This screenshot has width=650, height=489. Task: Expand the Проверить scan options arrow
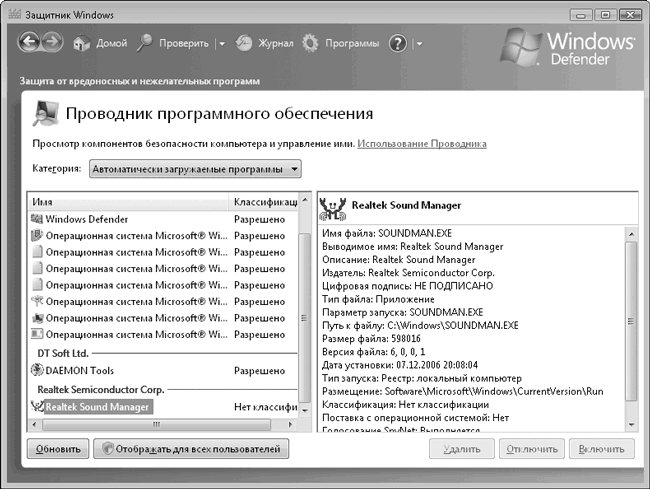click(x=220, y=44)
